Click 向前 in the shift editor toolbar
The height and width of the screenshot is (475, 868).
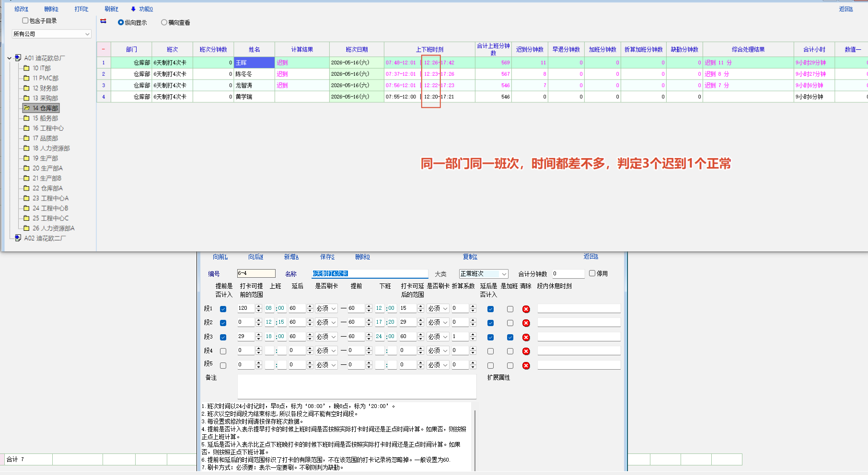[220, 257]
